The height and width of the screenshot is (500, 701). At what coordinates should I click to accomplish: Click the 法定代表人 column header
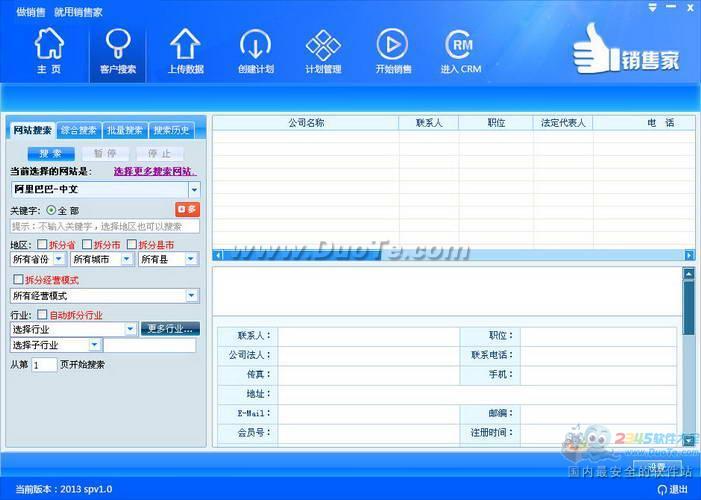pyautogui.click(x=563, y=123)
